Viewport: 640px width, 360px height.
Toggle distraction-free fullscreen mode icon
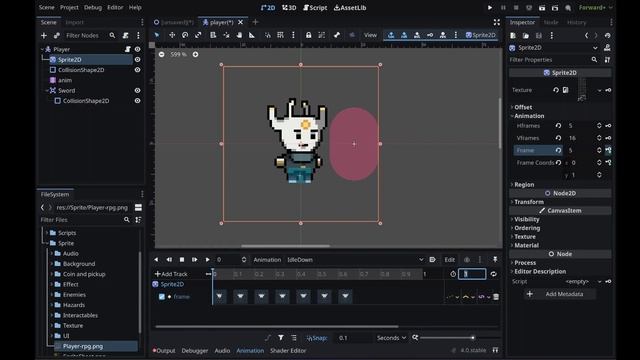[x=497, y=22]
